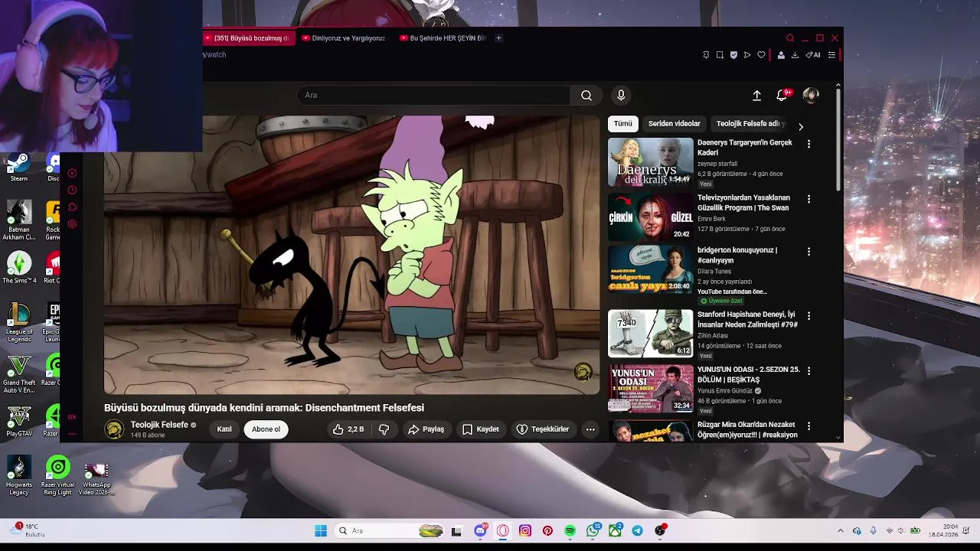980x551 pixels.
Task: Open more actions three-dots under video
Action: 590,429
